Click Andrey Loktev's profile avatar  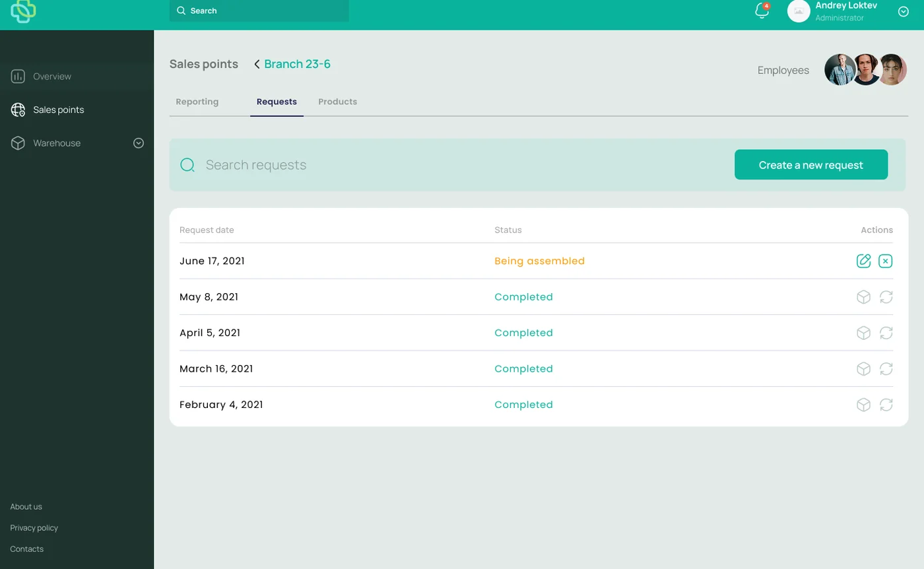click(799, 11)
